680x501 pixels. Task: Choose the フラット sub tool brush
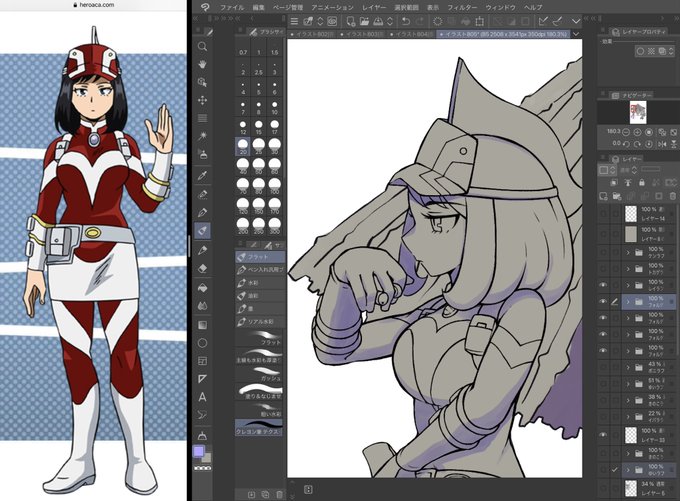260,257
